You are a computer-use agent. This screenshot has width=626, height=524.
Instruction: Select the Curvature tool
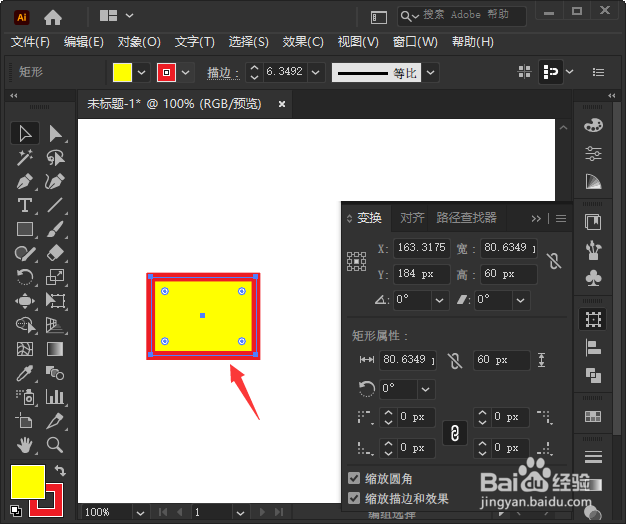[x=55, y=182]
